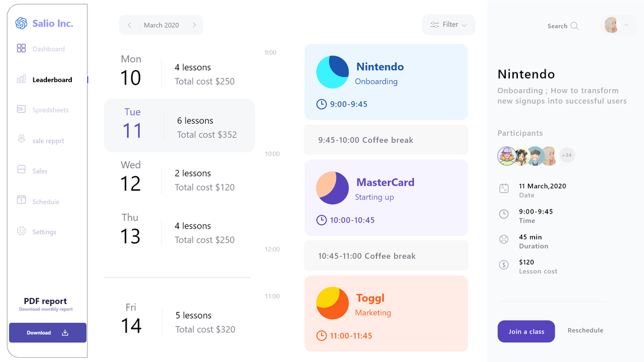Click the Spredsheets sidebar icon
This screenshot has height=362, width=644.
(x=21, y=109)
